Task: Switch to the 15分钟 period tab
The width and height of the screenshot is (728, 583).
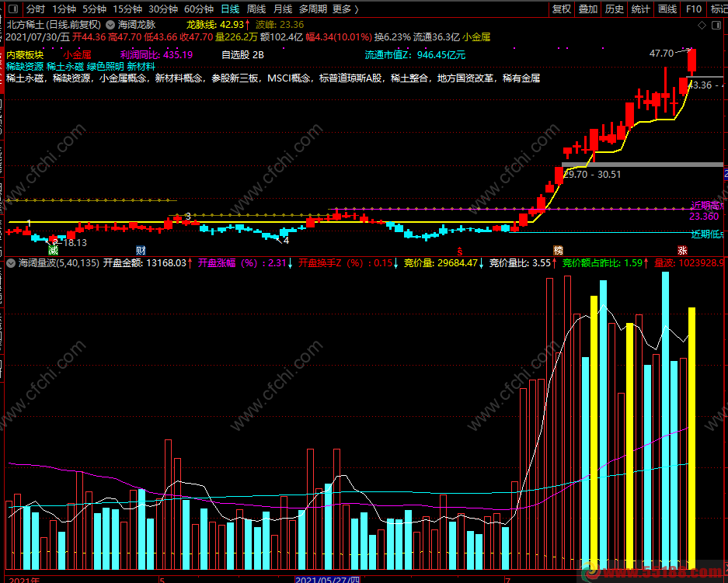Action: coord(127,9)
